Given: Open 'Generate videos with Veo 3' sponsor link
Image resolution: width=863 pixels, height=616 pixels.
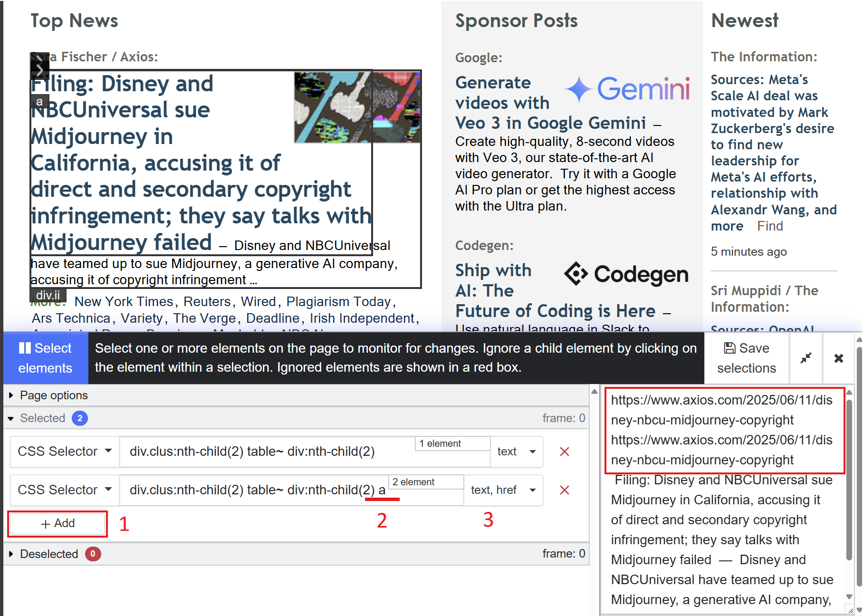Looking at the screenshot, I should coord(550,103).
